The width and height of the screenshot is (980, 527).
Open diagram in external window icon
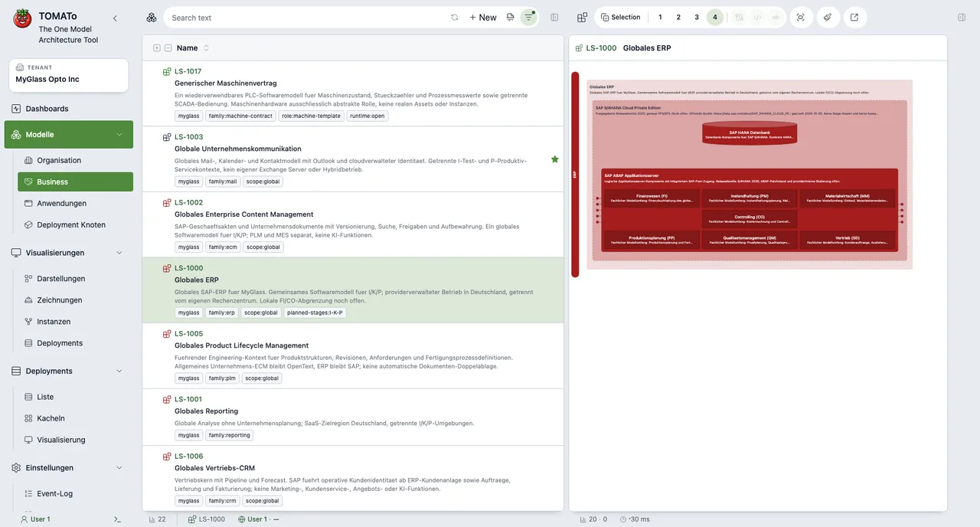(x=854, y=18)
